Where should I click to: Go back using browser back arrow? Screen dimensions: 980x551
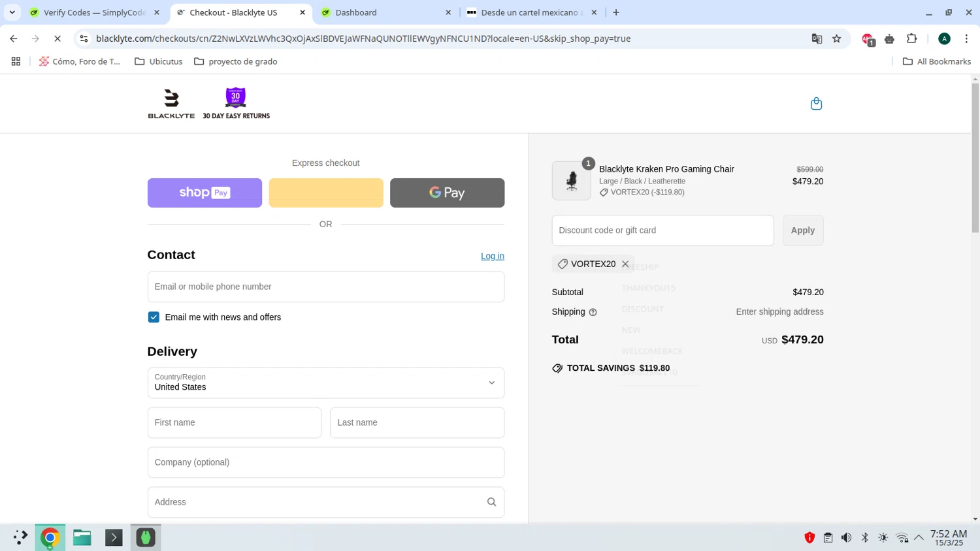pyautogui.click(x=14, y=39)
